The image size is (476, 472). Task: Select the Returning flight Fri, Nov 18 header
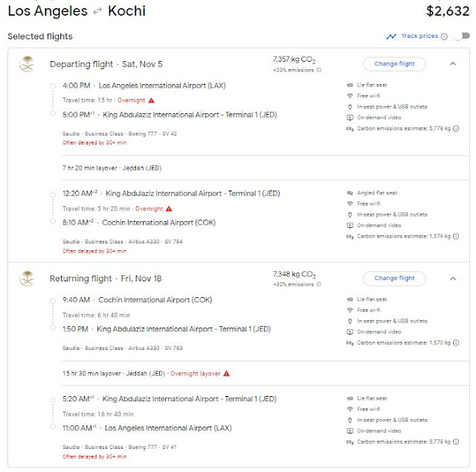[105, 279]
